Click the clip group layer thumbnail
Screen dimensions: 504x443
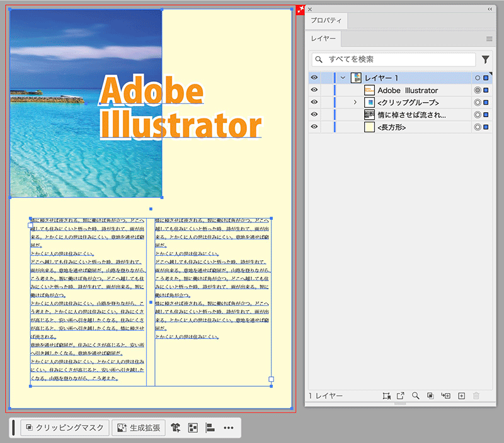click(x=369, y=103)
